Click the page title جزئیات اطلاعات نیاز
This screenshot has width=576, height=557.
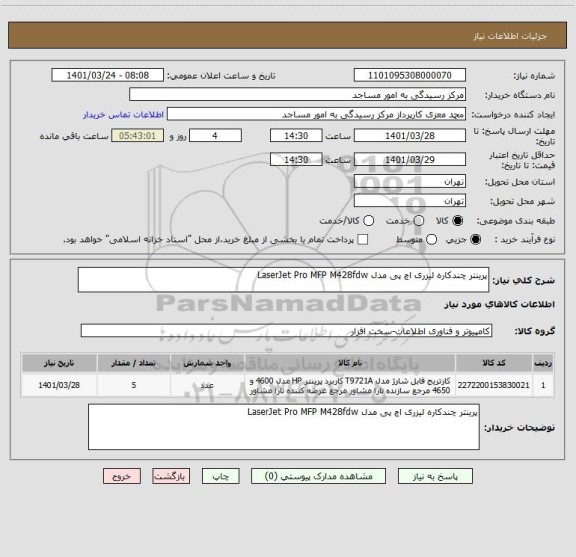point(510,36)
